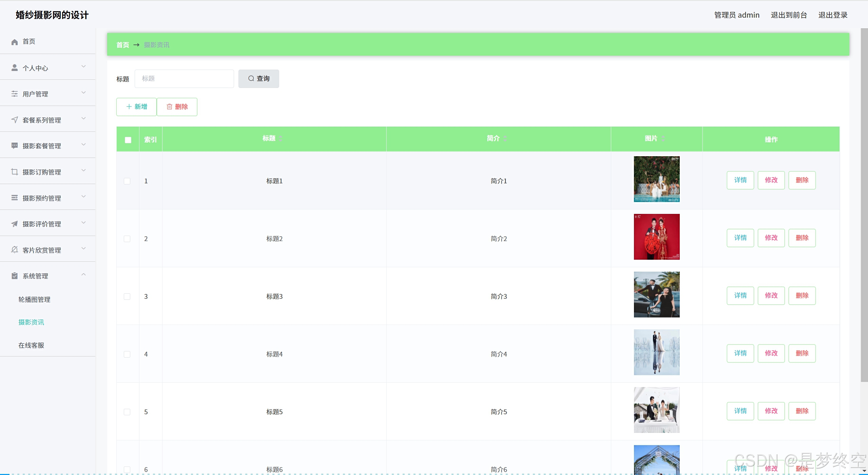Click the 标题 search input field
This screenshot has height=475, width=868.
point(184,79)
